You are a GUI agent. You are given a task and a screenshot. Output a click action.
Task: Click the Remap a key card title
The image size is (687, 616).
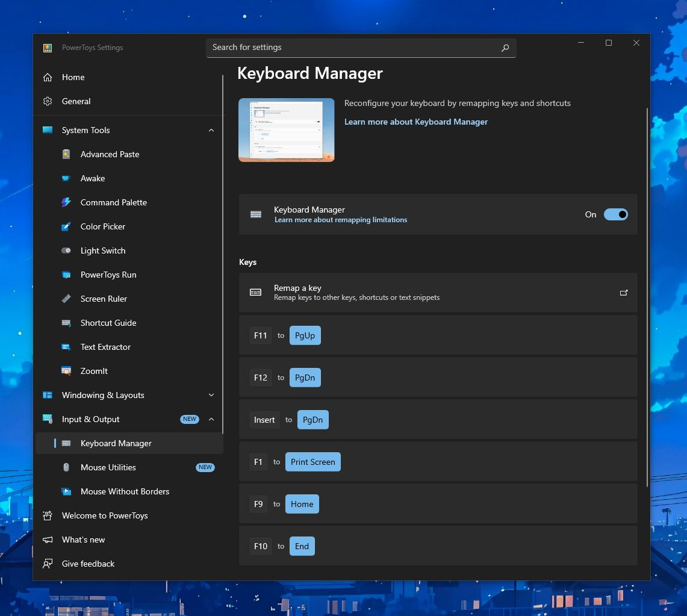pyautogui.click(x=297, y=288)
